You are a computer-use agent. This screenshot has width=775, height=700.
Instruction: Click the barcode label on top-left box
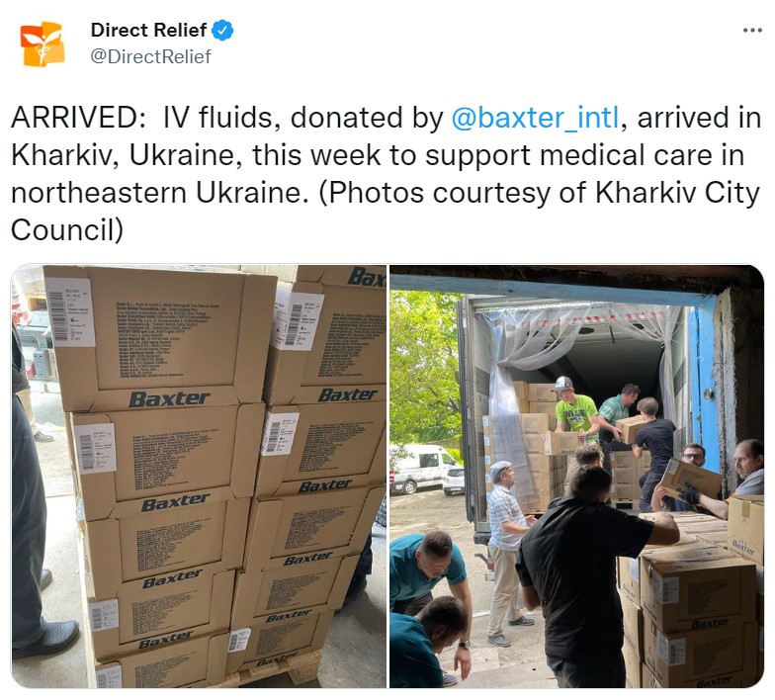(x=69, y=310)
